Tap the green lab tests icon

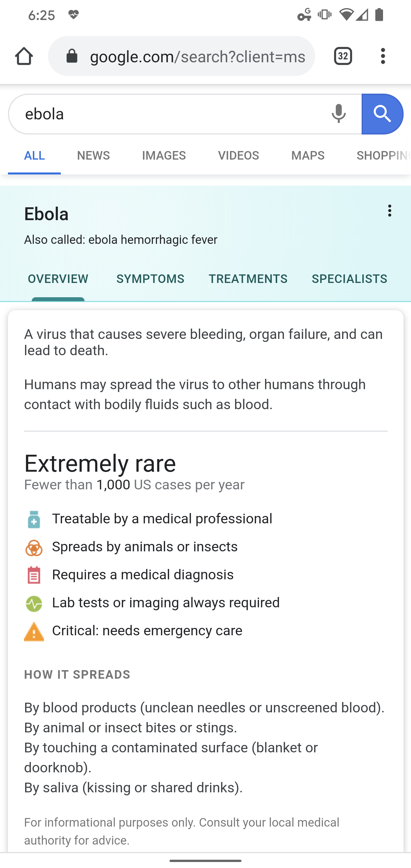pos(34,603)
